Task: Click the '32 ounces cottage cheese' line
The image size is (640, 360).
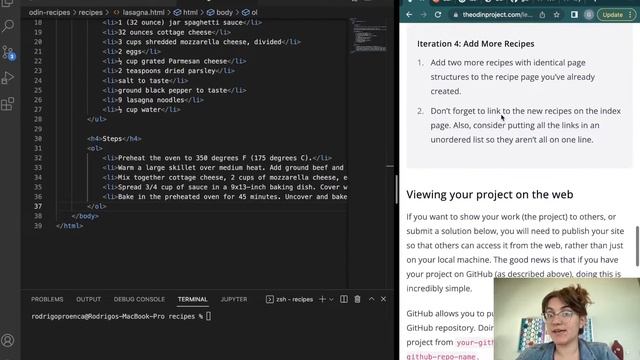Action: pos(167,32)
